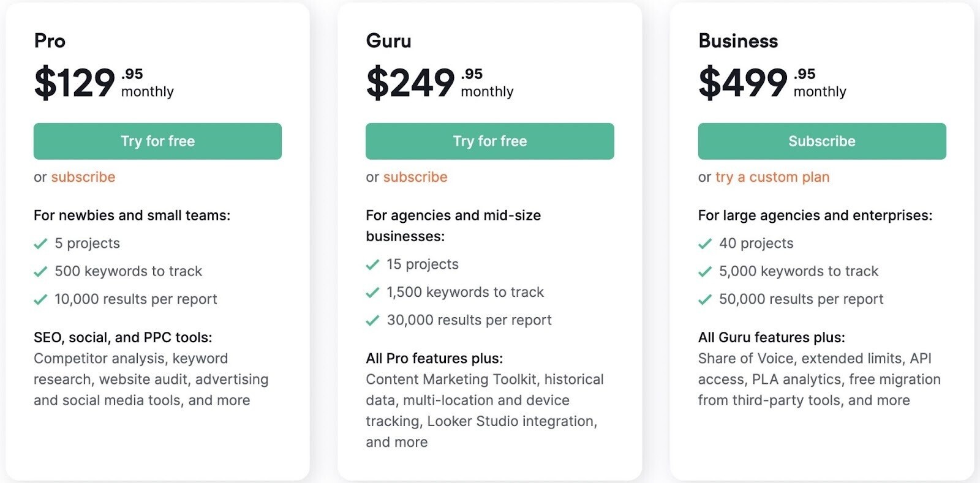Click the $129.95 monthly price
The image size is (980, 483).
click(x=92, y=83)
